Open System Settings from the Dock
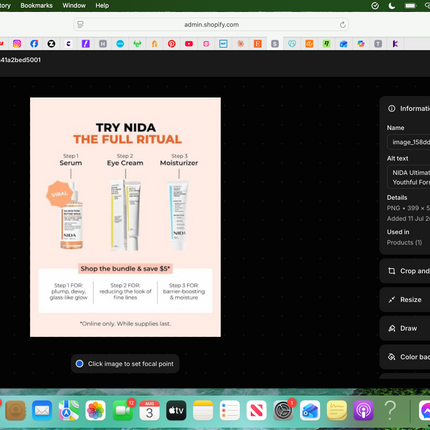This screenshot has width=430, height=430. click(283, 411)
